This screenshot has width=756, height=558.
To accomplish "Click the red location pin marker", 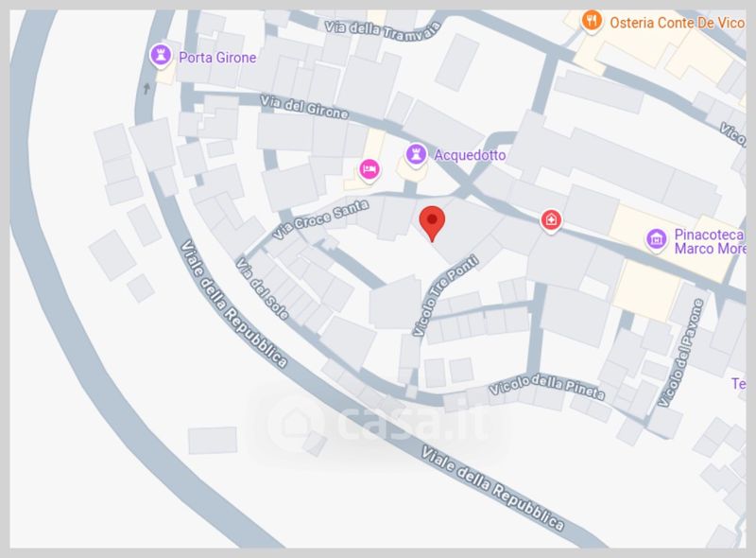I will pyautogui.click(x=432, y=223).
